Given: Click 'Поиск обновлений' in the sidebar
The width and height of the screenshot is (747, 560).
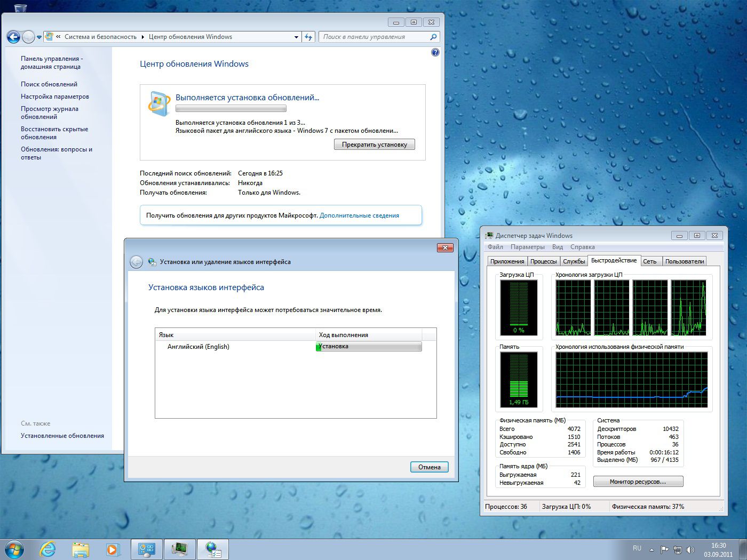Looking at the screenshot, I should (x=49, y=84).
